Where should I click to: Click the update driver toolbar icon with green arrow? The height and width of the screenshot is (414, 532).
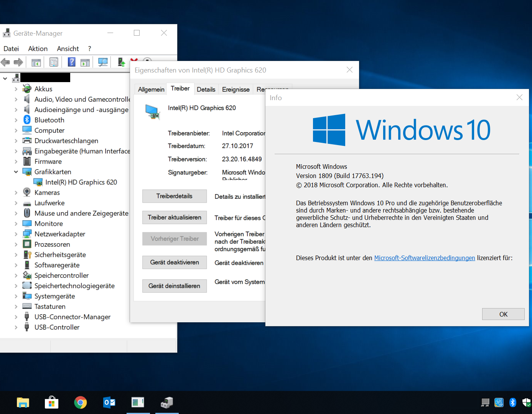click(121, 62)
